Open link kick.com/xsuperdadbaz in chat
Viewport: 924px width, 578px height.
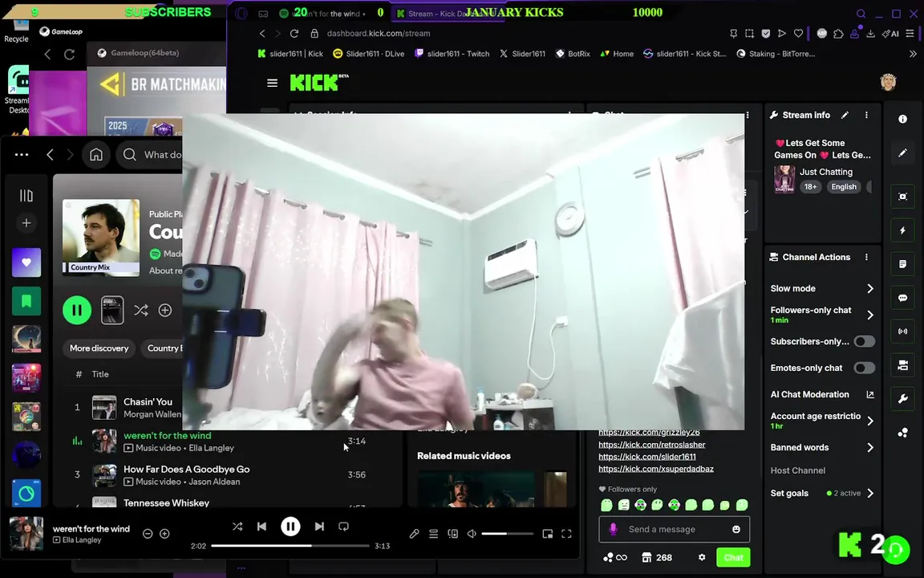click(656, 469)
